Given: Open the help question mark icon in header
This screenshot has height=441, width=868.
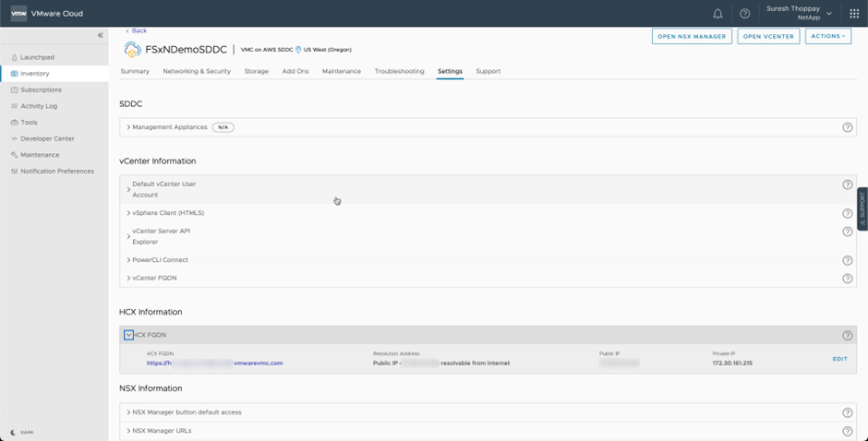Looking at the screenshot, I should (744, 14).
